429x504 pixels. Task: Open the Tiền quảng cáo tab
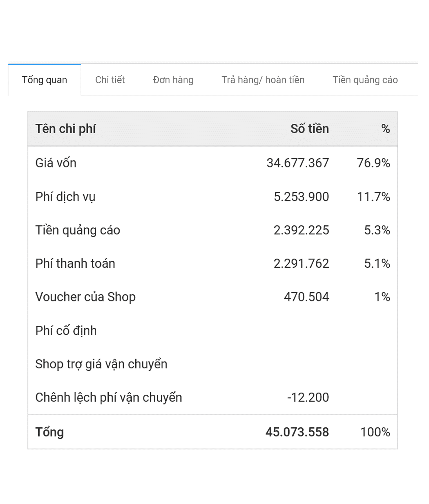[x=365, y=80]
